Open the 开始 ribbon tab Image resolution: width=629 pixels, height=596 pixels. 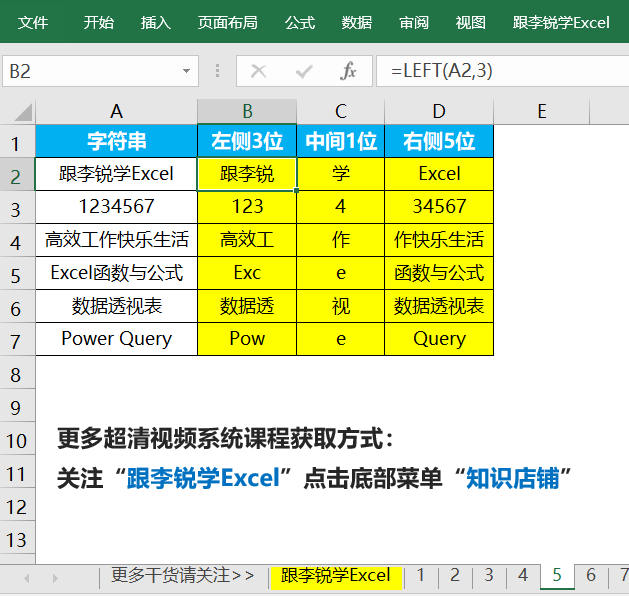click(99, 22)
